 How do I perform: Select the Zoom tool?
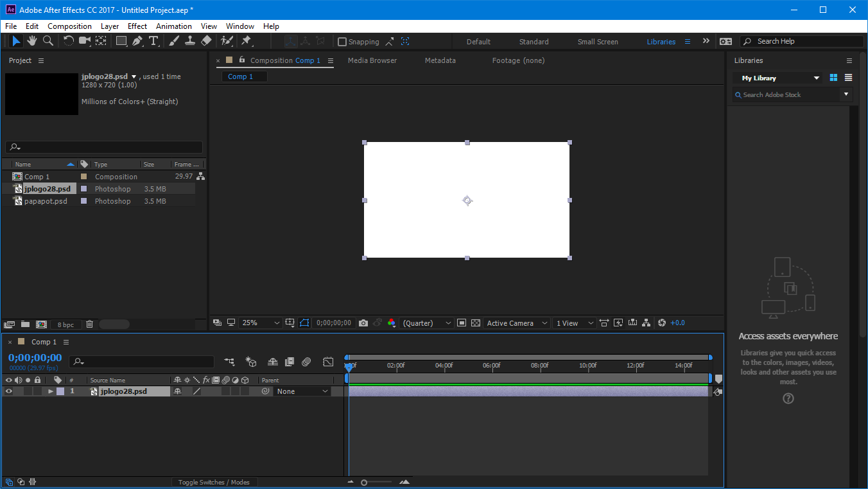tap(48, 40)
